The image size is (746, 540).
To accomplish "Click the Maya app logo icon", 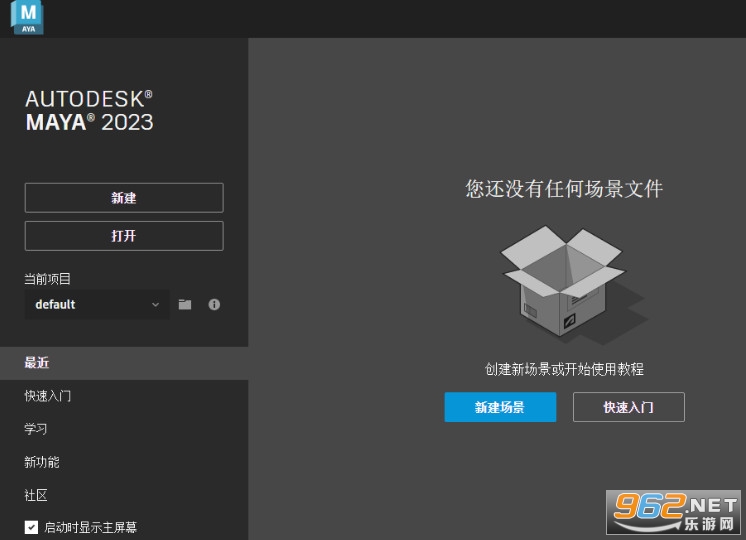I will coord(27,17).
